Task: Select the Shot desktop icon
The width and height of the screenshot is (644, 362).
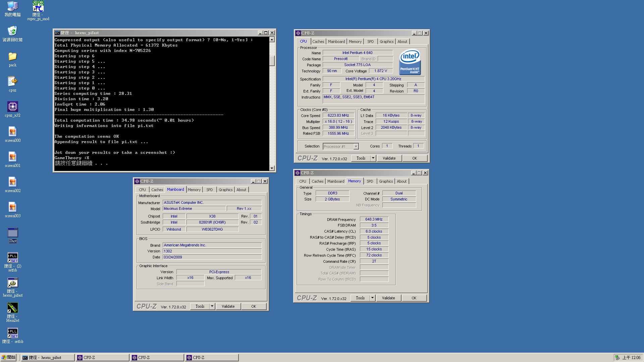Action: pyautogui.click(x=12, y=235)
